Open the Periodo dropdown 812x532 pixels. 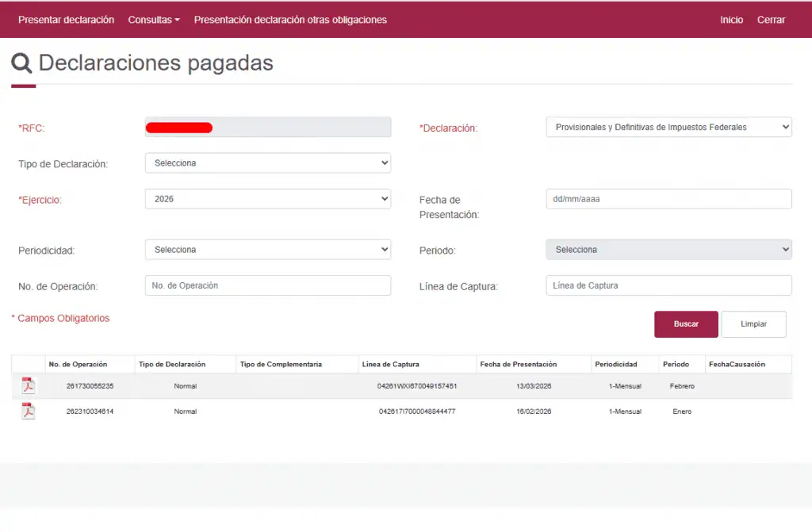coord(668,250)
